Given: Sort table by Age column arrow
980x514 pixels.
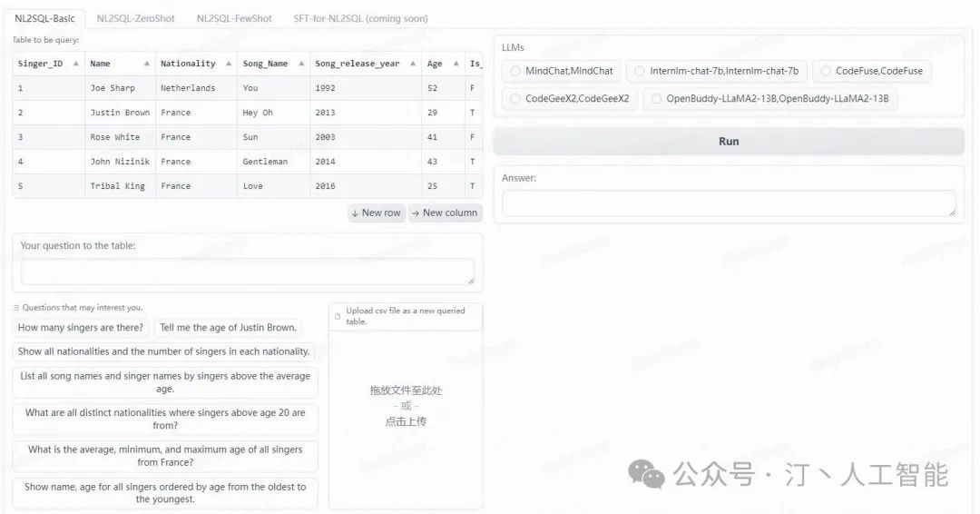Looking at the screenshot, I should pyautogui.click(x=456, y=64).
